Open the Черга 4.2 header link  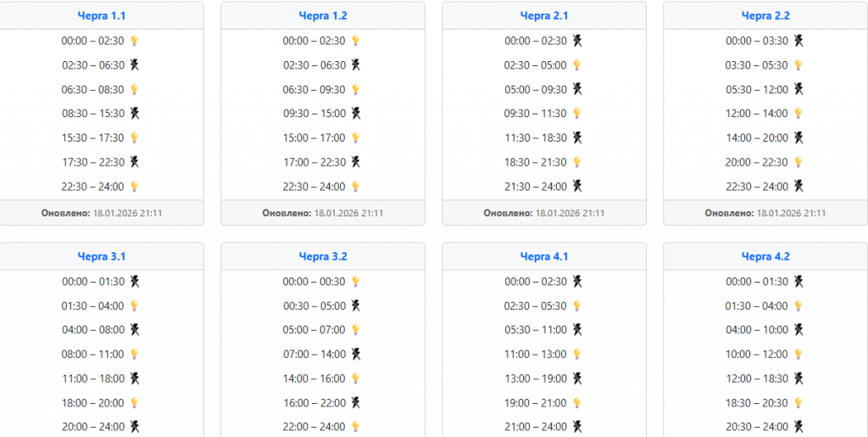tap(765, 256)
